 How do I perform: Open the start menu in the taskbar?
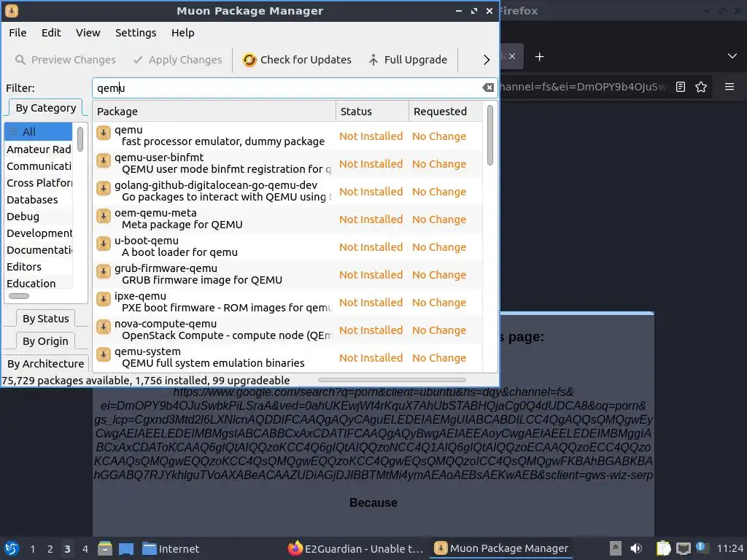(12, 548)
